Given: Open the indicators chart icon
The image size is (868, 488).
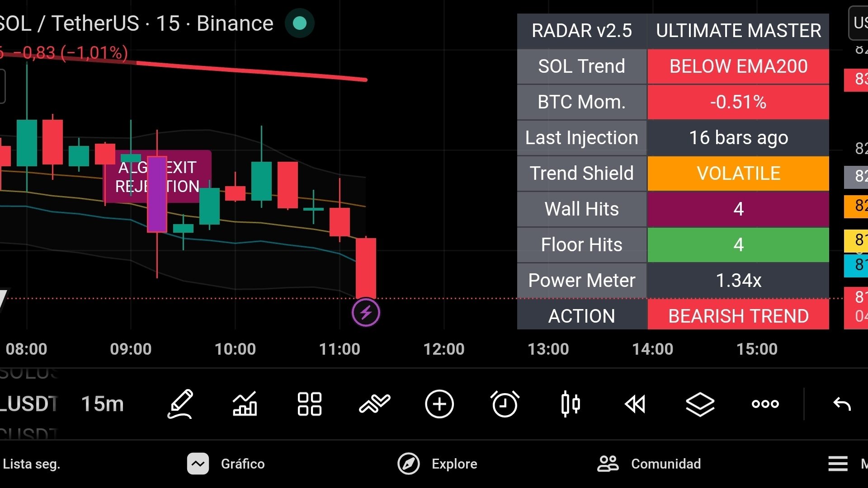Looking at the screenshot, I should click(x=245, y=404).
